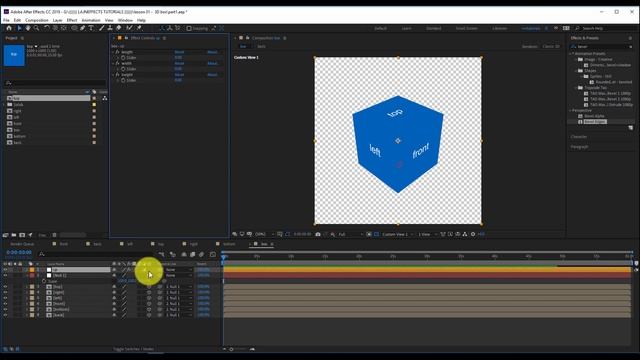Select the Puppet Pin tool
The image size is (640, 360).
tap(139, 28)
